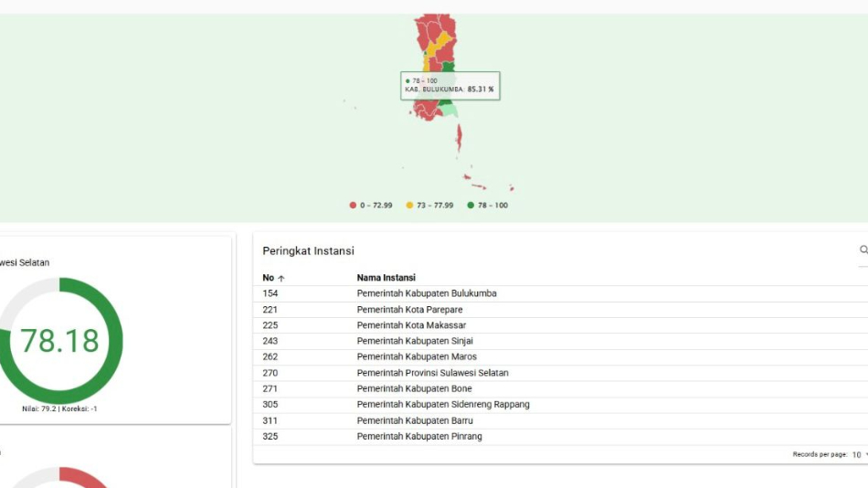Open the Pemerintah Kabupaten Bone entry
This screenshot has height=488, width=868.
tap(414, 388)
